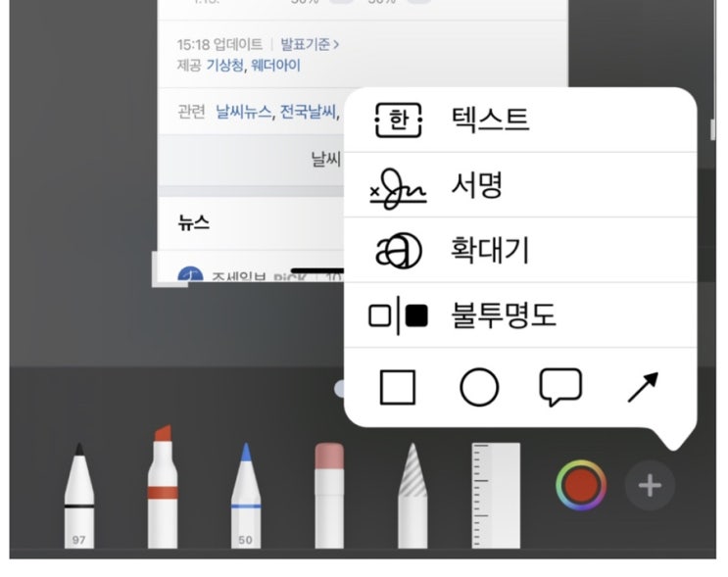Open the red color picker wheel
This screenshot has height=577, width=728.
tap(581, 486)
